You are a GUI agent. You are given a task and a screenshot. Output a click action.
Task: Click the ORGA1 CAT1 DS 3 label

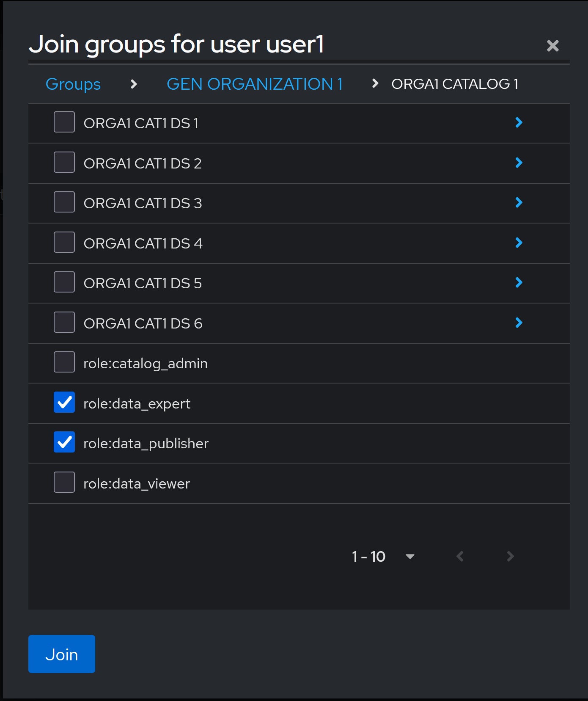(x=143, y=203)
